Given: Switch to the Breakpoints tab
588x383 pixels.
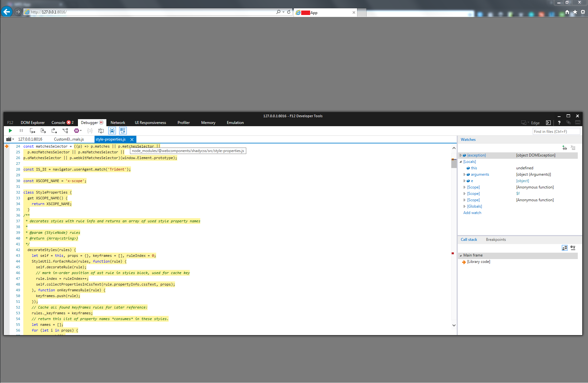Looking at the screenshot, I should 496,239.
